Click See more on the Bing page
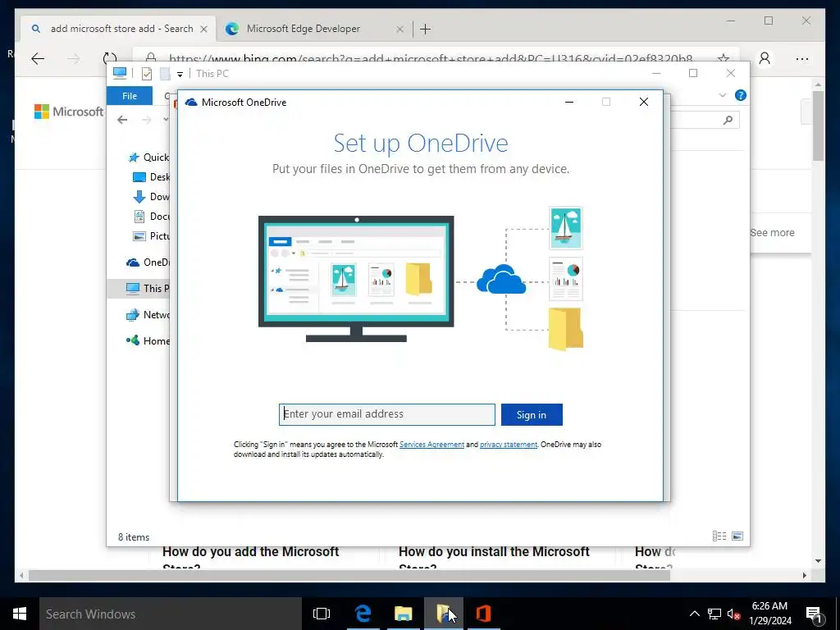Viewport: 840px width, 630px height. [x=772, y=232]
